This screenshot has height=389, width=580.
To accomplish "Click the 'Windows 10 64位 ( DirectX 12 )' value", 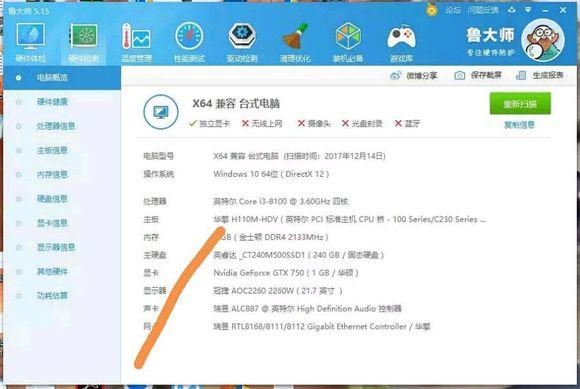I will click(271, 174).
